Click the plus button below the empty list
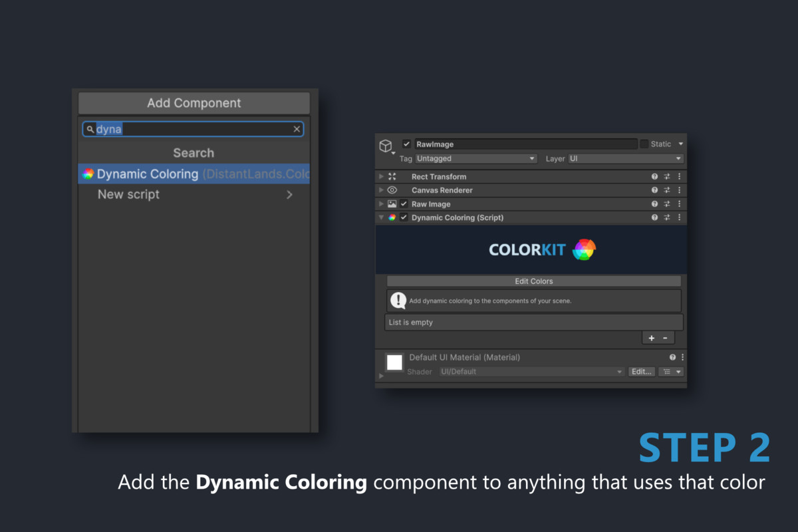This screenshot has height=532, width=798. click(651, 338)
